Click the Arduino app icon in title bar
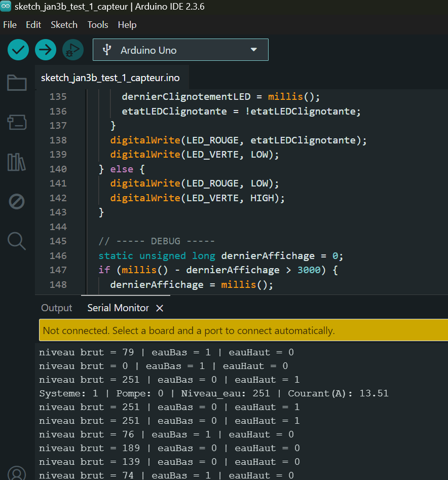This screenshot has width=448, height=480. (x=6, y=7)
